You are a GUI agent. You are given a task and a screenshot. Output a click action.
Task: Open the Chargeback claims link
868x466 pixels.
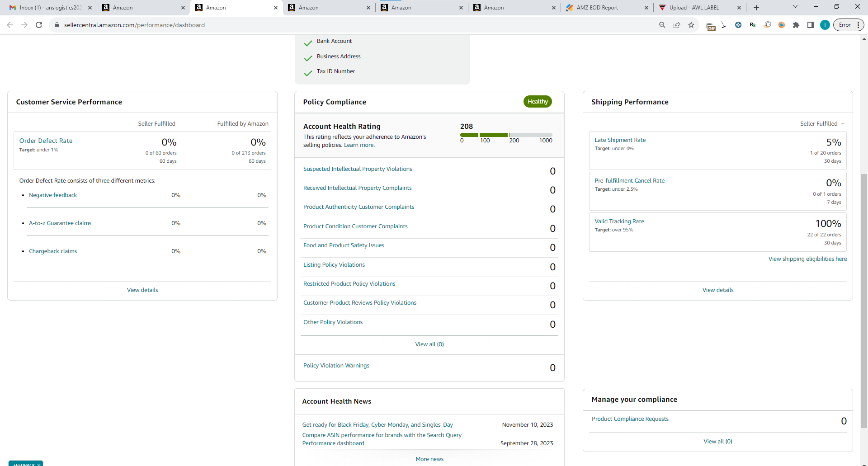(x=53, y=251)
